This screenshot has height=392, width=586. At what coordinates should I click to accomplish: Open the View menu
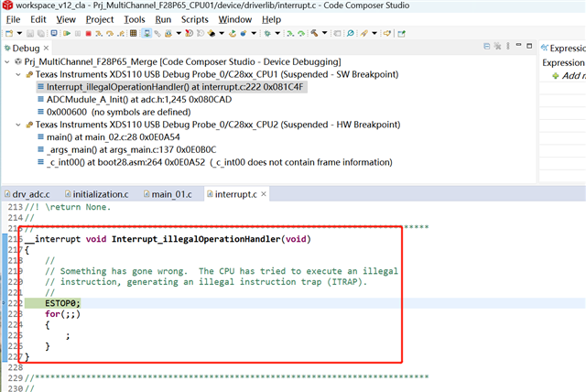click(66, 19)
